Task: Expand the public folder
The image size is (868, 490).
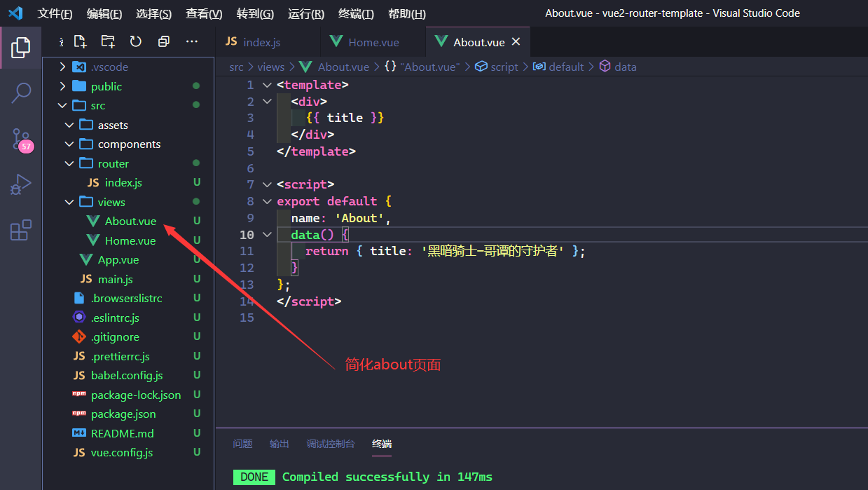Action: 106,86
